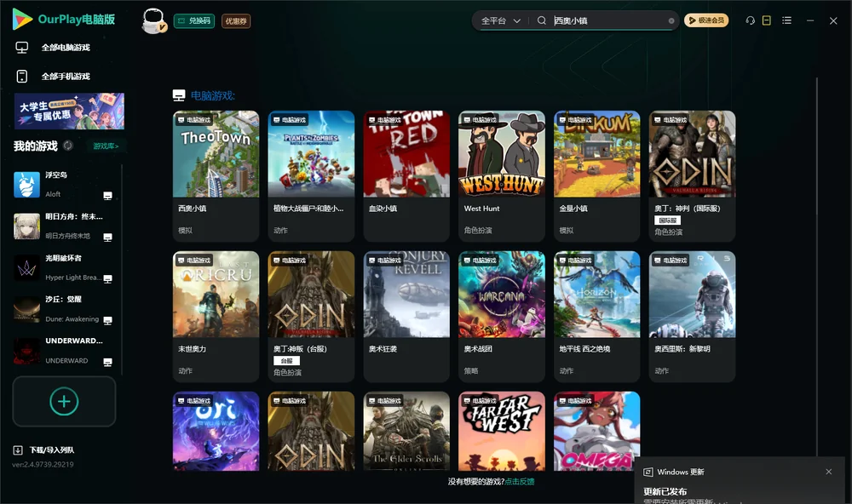This screenshot has width=852, height=504.
Task: Open the Omega game card
Action: (597, 432)
